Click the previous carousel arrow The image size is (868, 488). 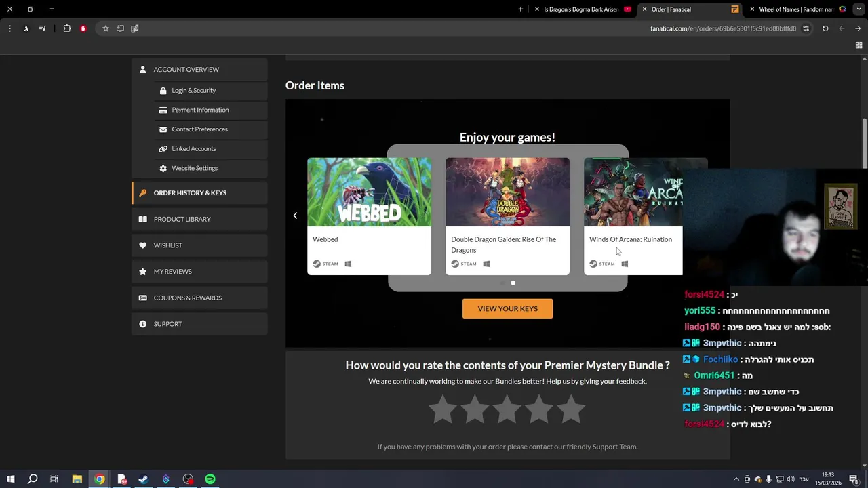[295, 216]
